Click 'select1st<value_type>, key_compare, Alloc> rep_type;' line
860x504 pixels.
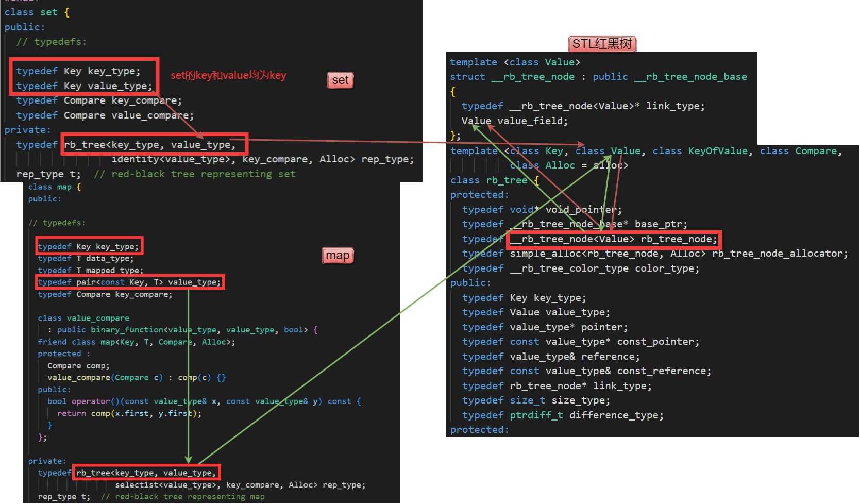[240, 485]
